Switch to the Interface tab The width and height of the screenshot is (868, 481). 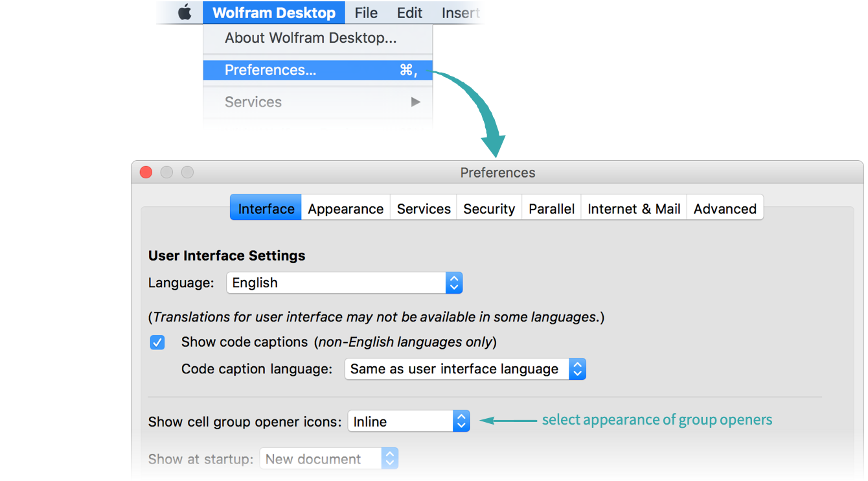(x=266, y=209)
